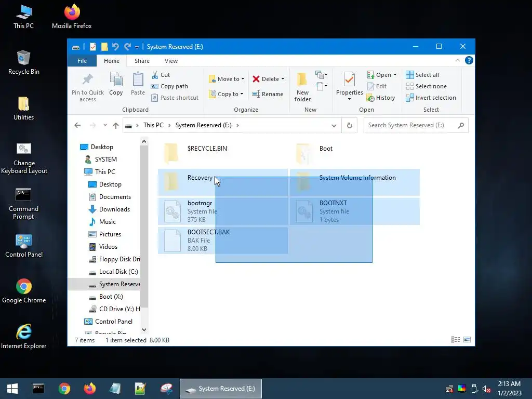Click This PC in address breadcrumb
Viewport: 532px width, 399px height.
point(153,125)
